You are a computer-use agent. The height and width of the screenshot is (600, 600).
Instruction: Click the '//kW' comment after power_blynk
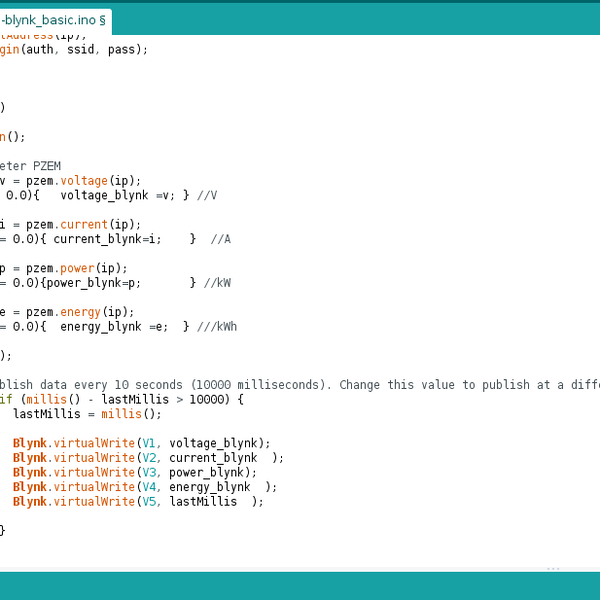(x=217, y=283)
